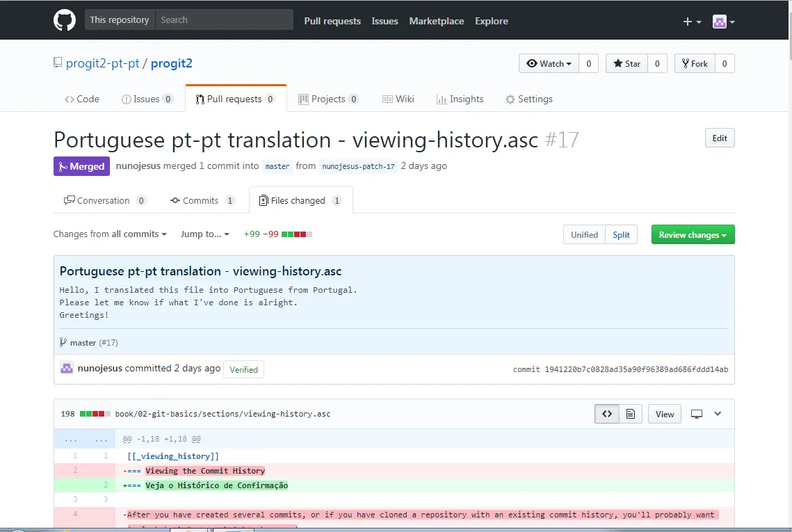Open the Wiki tab
This screenshot has width=792, height=532.
398,99
